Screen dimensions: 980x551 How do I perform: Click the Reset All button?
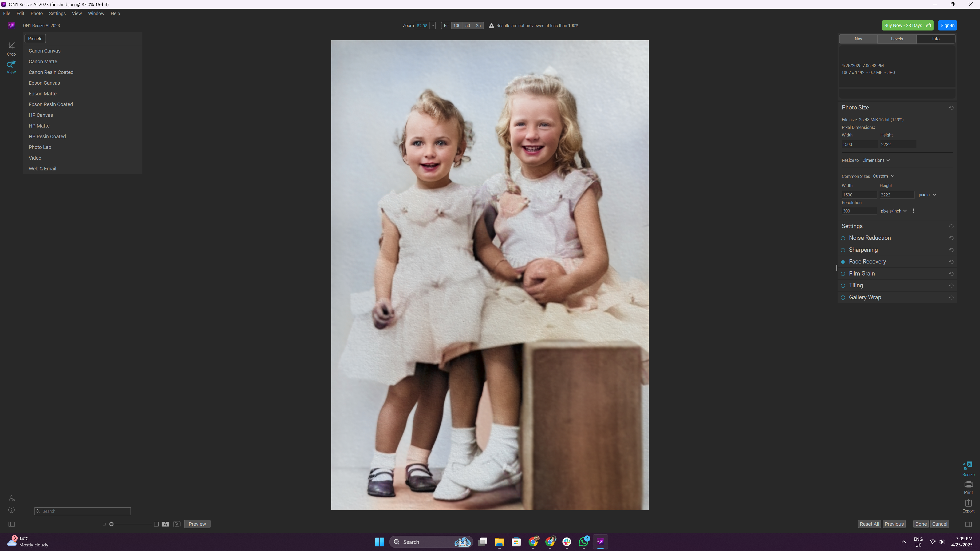(x=869, y=524)
